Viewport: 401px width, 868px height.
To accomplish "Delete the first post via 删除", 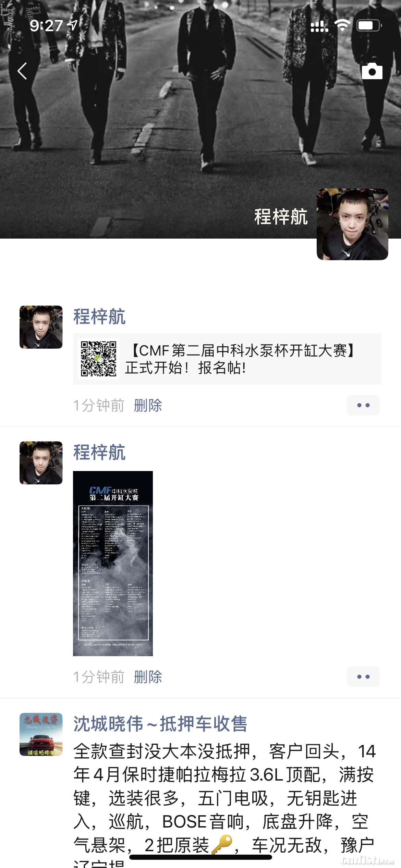I will (148, 406).
